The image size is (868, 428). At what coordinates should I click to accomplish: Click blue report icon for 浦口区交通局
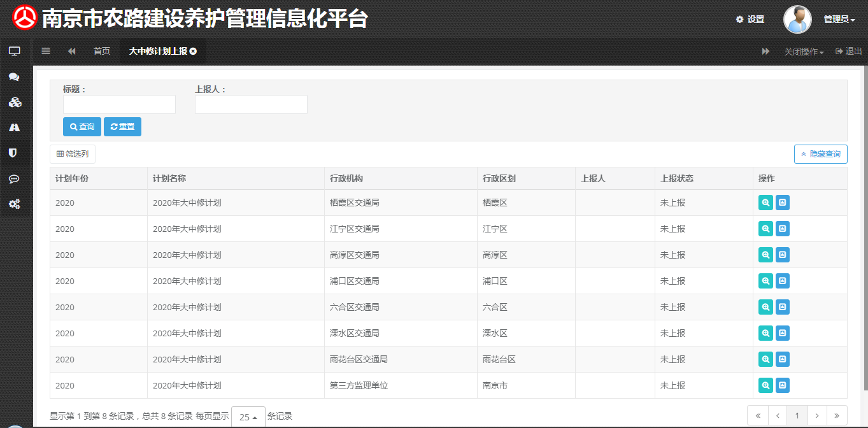[x=783, y=281]
